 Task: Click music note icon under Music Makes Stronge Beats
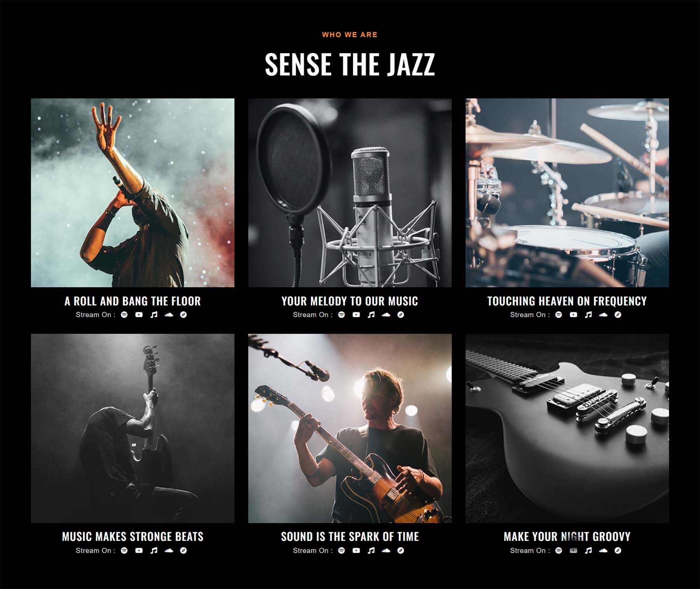[x=154, y=551]
